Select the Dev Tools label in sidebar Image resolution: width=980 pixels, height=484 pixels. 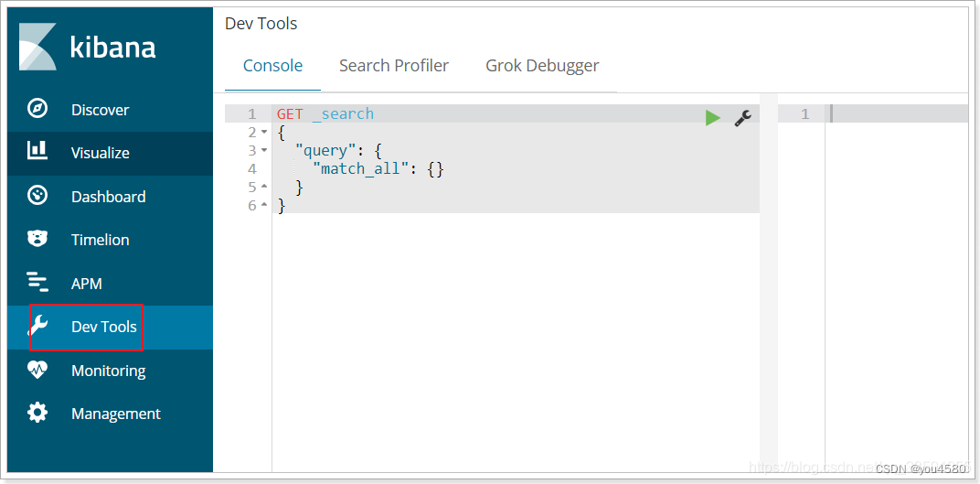(103, 327)
